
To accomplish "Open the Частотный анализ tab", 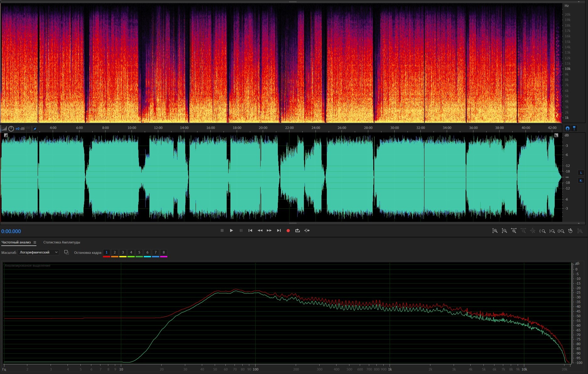I will tap(16, 242).
